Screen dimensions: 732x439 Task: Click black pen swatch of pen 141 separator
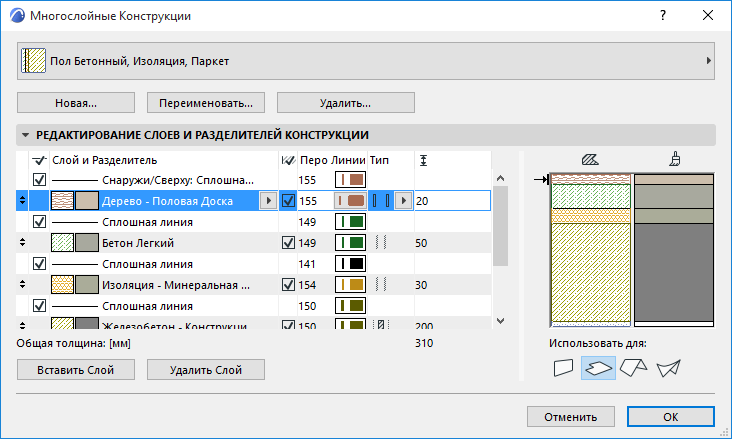pos(350,264)
